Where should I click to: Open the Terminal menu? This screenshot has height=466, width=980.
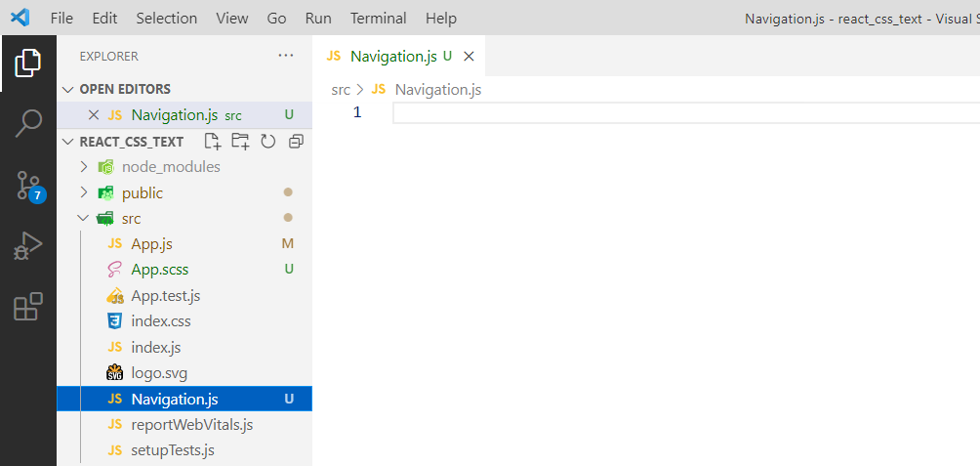pyautogui.click(x=379, y=18)
